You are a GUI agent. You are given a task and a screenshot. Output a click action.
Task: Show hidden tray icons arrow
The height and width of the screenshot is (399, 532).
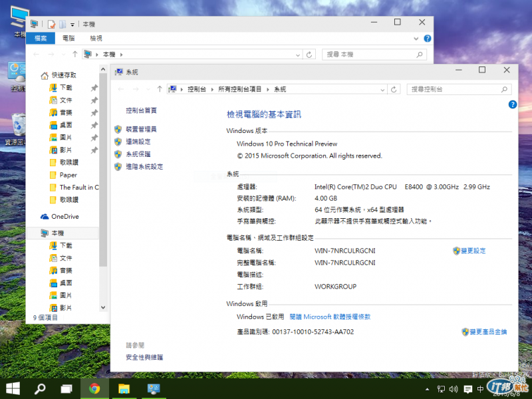[x=428, y=389]
